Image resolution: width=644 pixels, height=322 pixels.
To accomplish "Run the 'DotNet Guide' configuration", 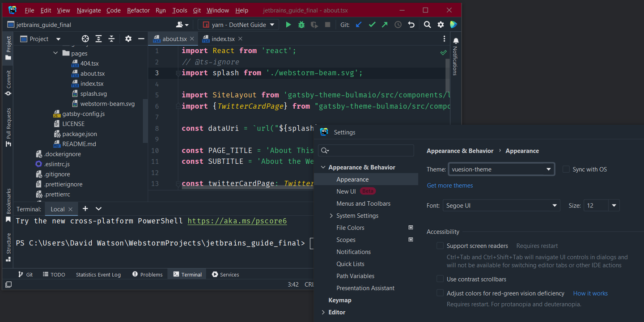I will (288, 25).
